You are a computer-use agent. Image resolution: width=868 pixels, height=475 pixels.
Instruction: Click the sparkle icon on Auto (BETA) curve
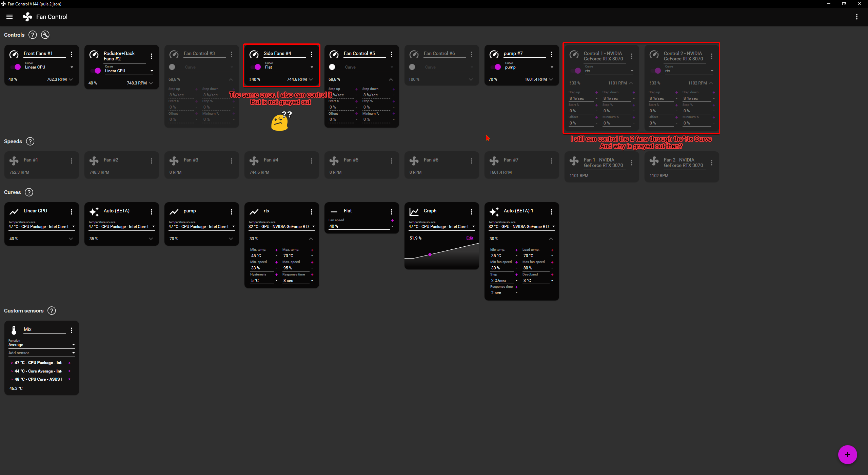(x=94, y=211)
